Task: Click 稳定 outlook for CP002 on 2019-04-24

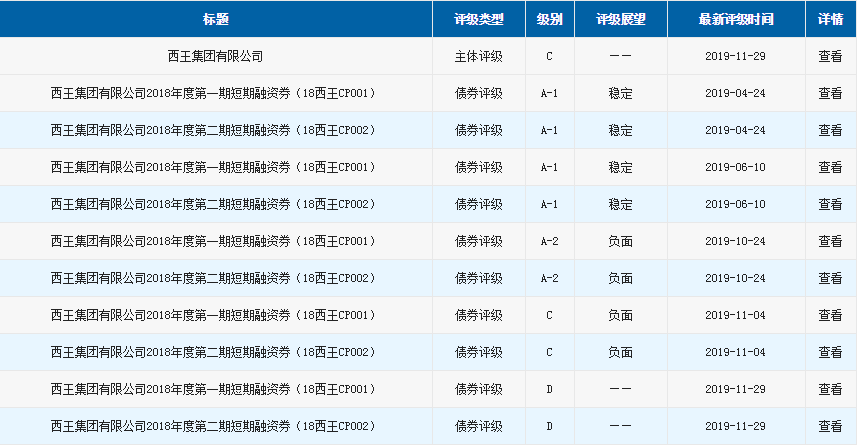Action: point(620,130)
